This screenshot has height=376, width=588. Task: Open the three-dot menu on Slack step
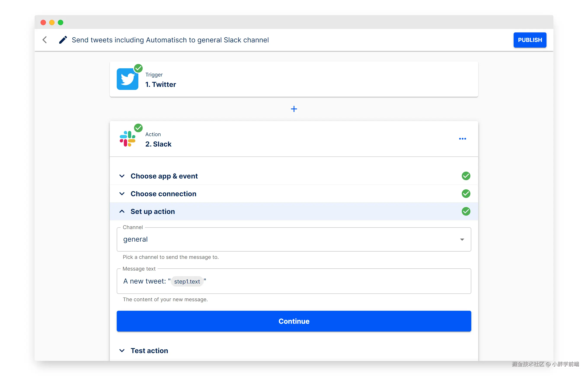point(462,139)
